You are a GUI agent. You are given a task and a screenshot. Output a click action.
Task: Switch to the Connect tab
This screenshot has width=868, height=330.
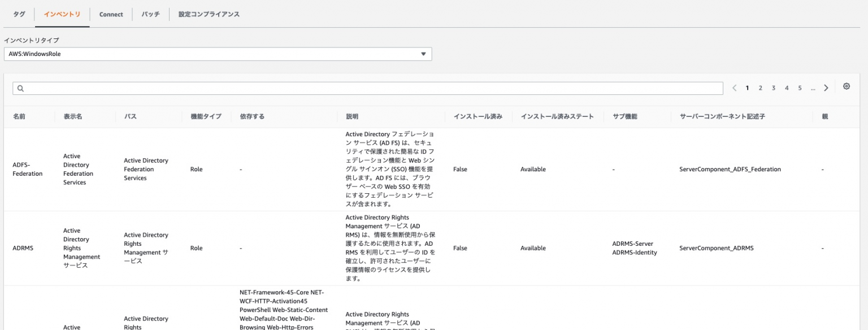point(111,14)
